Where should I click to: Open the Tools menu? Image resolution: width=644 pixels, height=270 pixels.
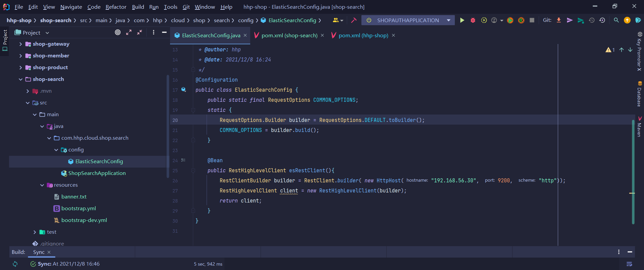(170, 7)
